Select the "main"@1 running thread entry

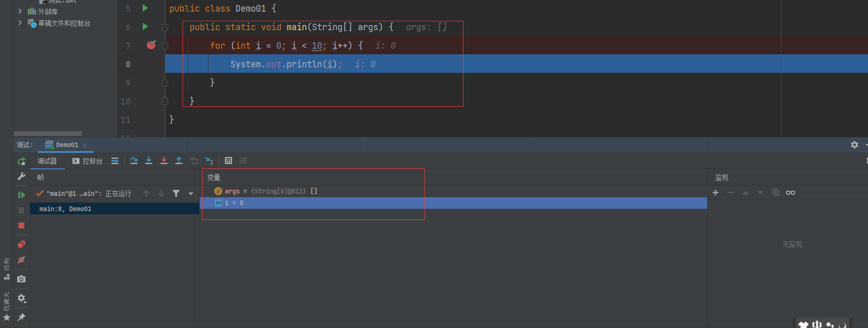(83, 193)
